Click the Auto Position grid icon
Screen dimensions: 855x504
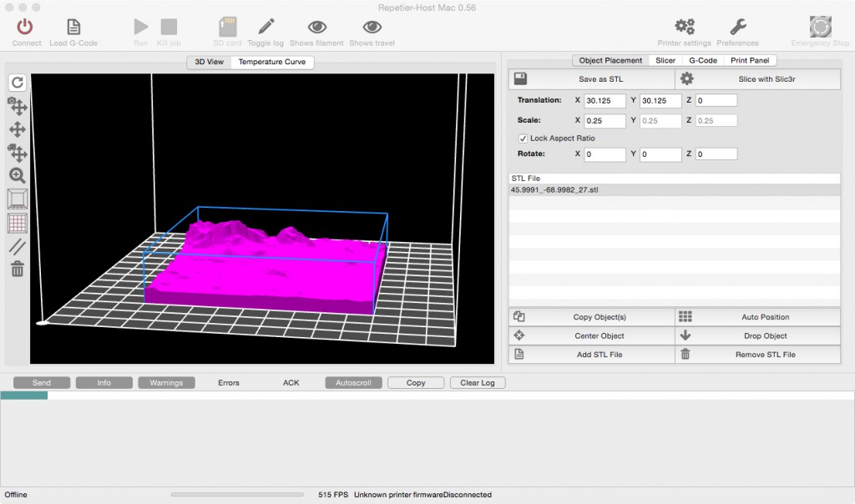coord(686,316)
